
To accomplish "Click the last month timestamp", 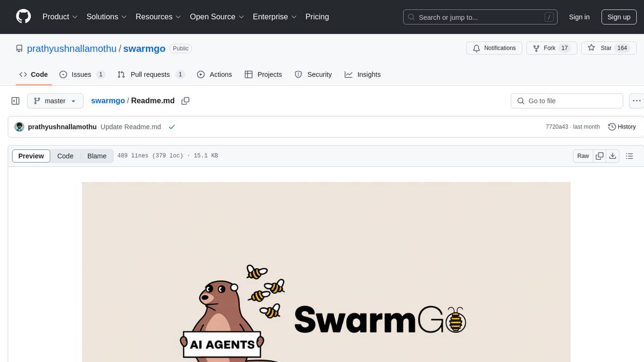I will (586, 127).
